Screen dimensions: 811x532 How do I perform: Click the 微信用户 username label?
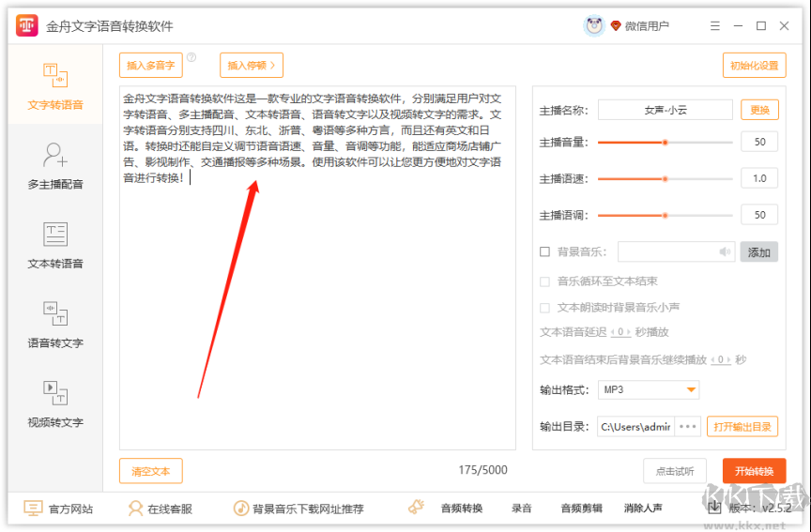click(647, 26)
